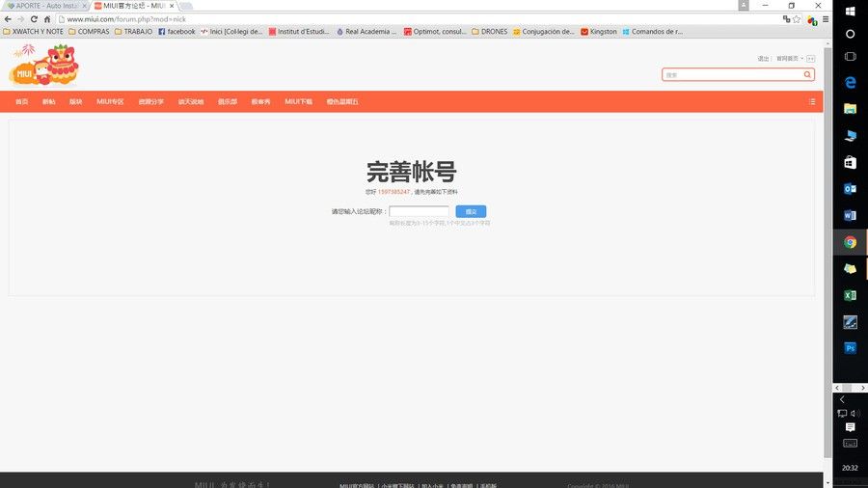Reload the page with the refresh icon
The width and height of the screenshot is (868, 488).
pyautogui.click(x=34, y=19)
